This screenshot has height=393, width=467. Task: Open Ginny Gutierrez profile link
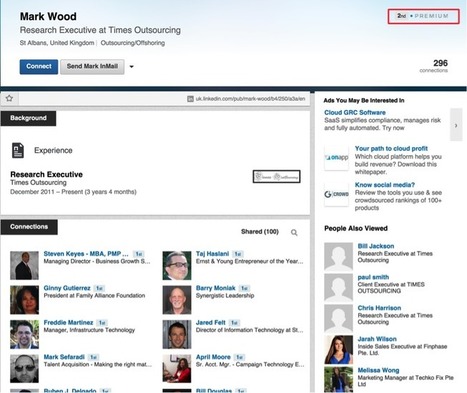[x=67, y=288]
